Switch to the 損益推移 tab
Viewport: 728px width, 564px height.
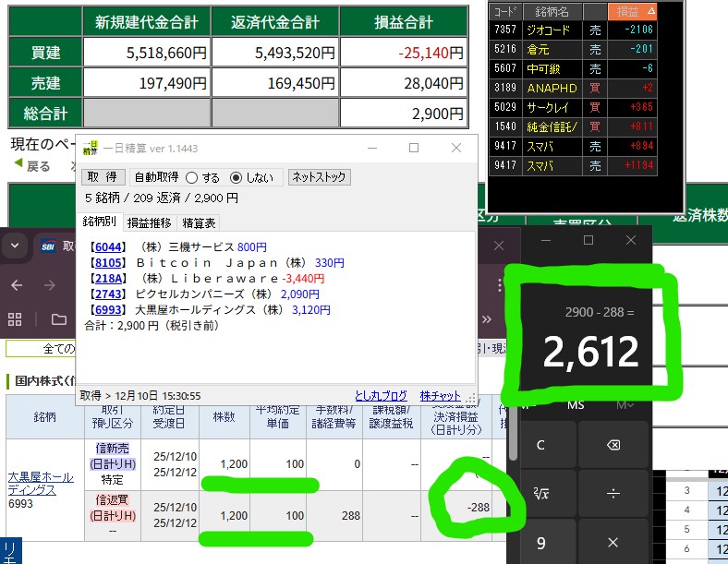pos(148,222)
